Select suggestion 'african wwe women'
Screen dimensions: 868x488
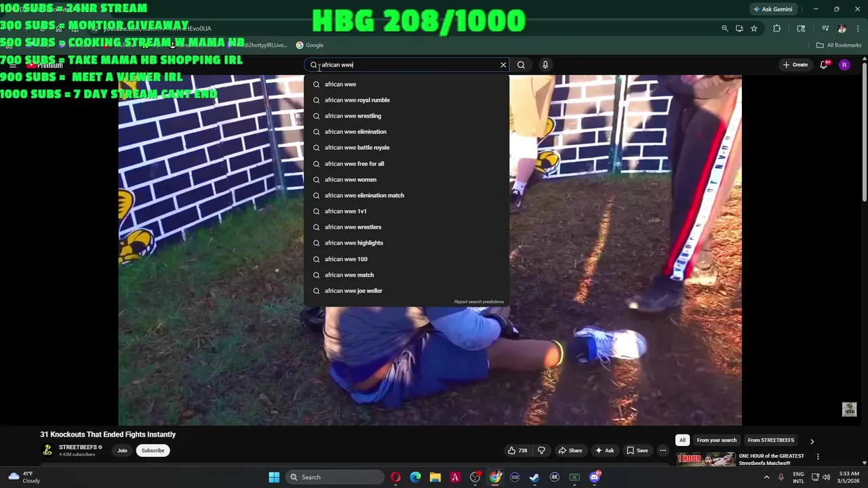click(406, 180)
